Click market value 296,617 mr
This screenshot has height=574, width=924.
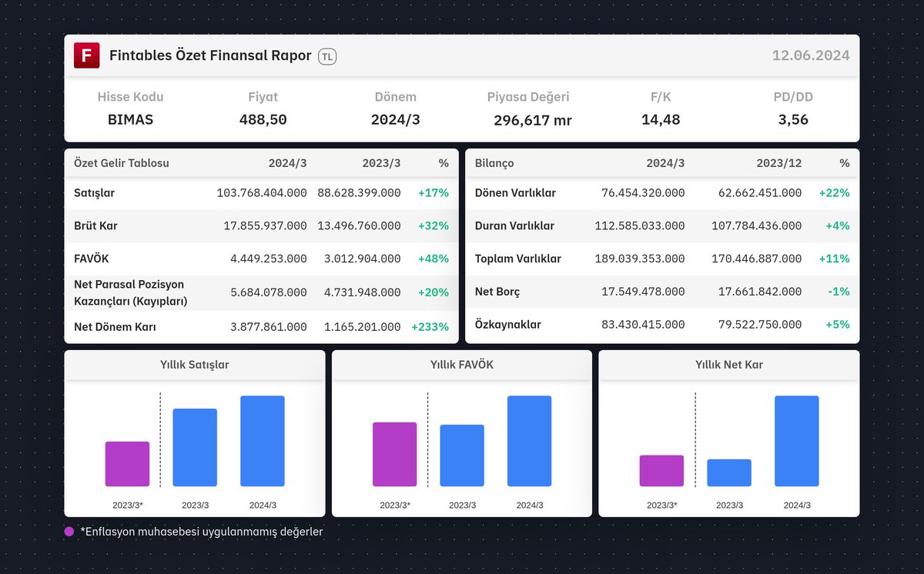point(533,121)
